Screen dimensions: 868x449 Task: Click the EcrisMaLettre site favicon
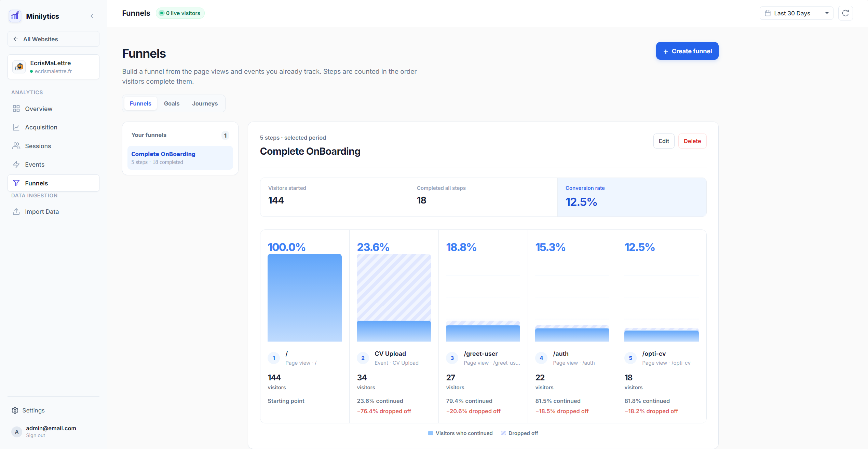19,67
